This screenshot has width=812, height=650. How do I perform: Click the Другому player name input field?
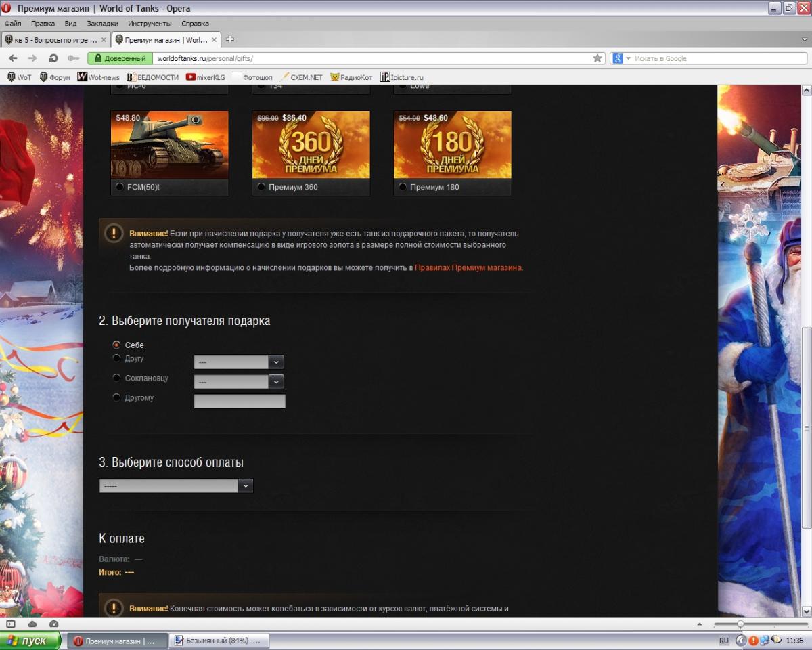point(240,402)
